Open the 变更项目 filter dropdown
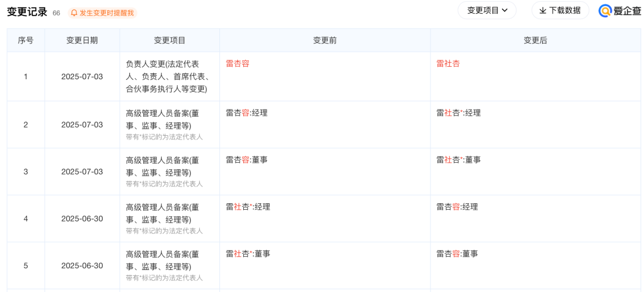This screenshot has height=292, width=644. point(487,10)
